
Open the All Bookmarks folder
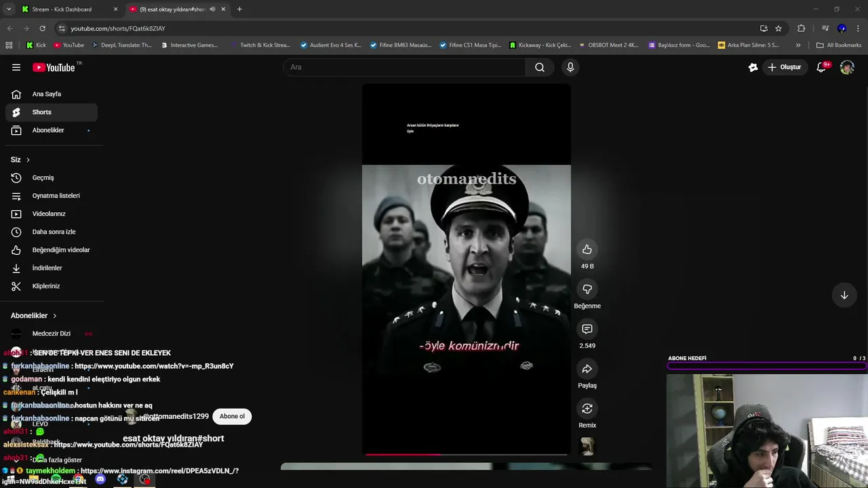coord(839,45)
